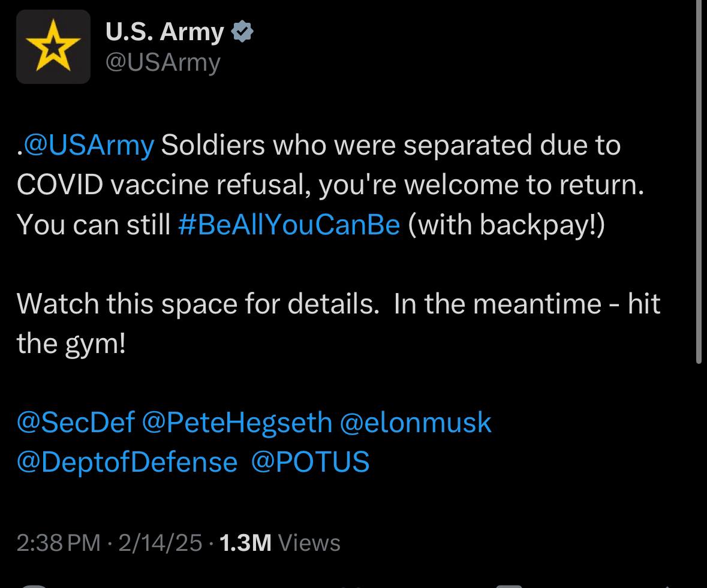Click the U.S. Army display name

pos(165,32)
